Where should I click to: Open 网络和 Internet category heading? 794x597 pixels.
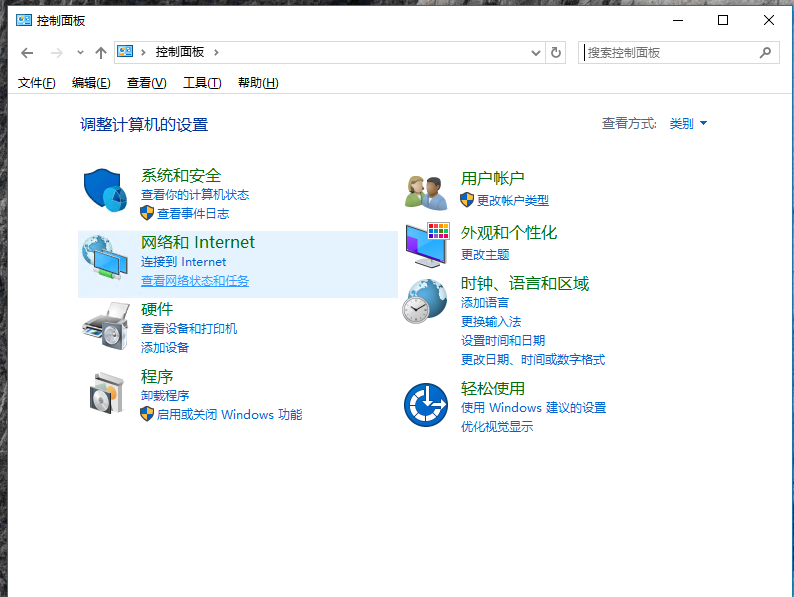pos(197,243)
